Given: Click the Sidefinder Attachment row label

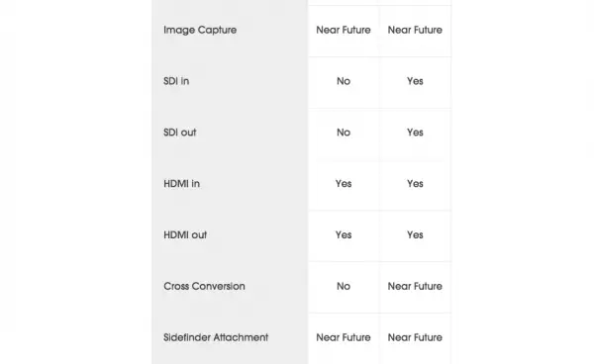Looking at the screenshot, I should click(x=216, y=337).
